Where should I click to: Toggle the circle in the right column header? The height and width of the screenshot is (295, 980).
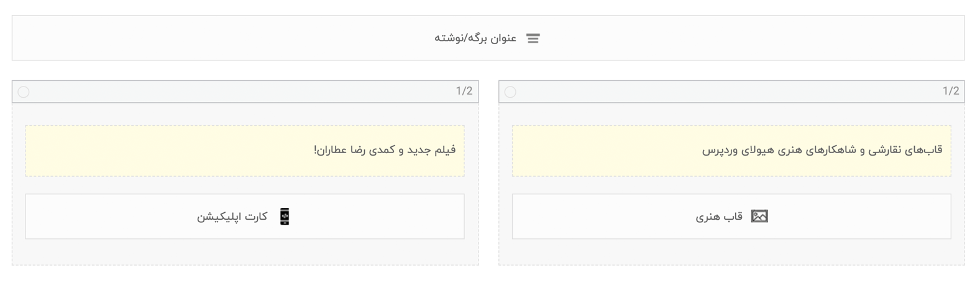click(x=510, y=92)
